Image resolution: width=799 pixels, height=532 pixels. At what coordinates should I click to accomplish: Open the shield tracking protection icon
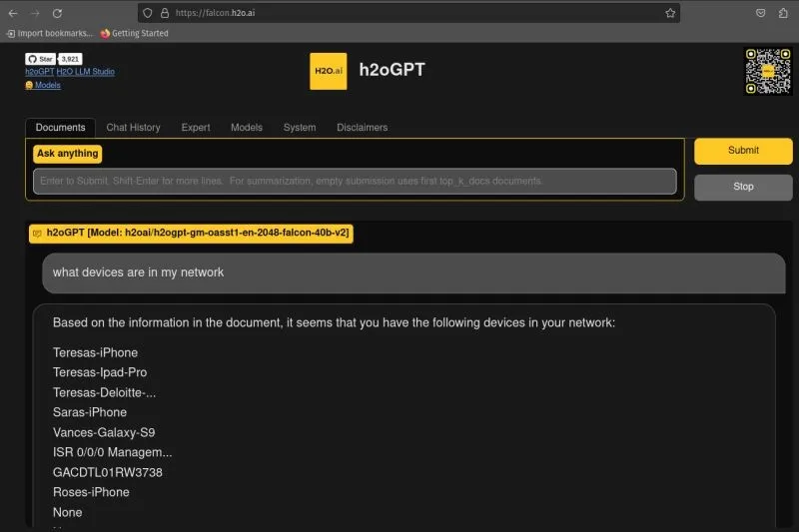click(x=147, y=13)
